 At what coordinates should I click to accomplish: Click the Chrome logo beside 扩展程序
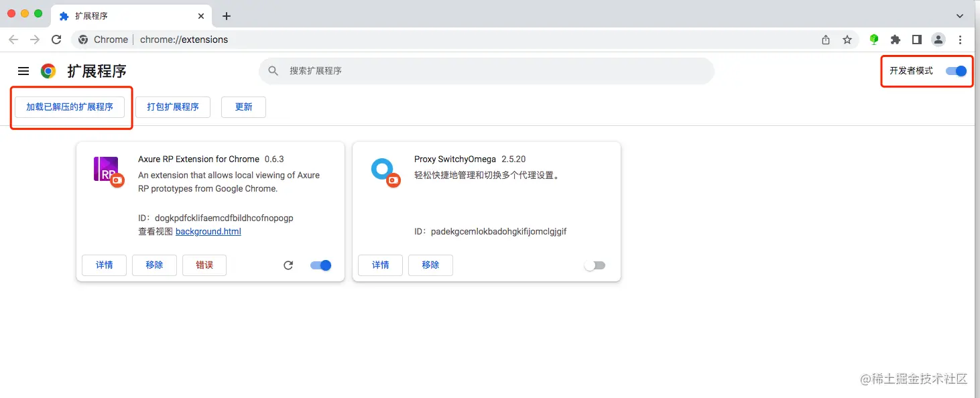pyautogui.click(x=48, y=71)
